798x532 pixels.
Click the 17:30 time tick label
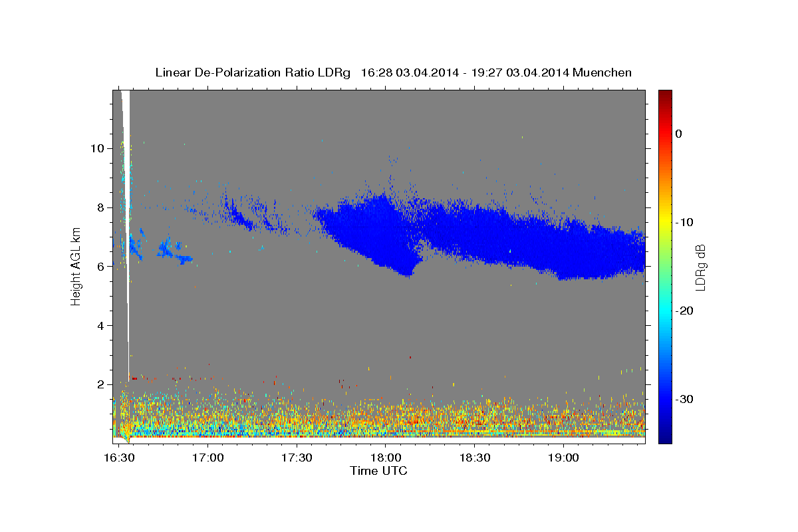coord(296,458)
